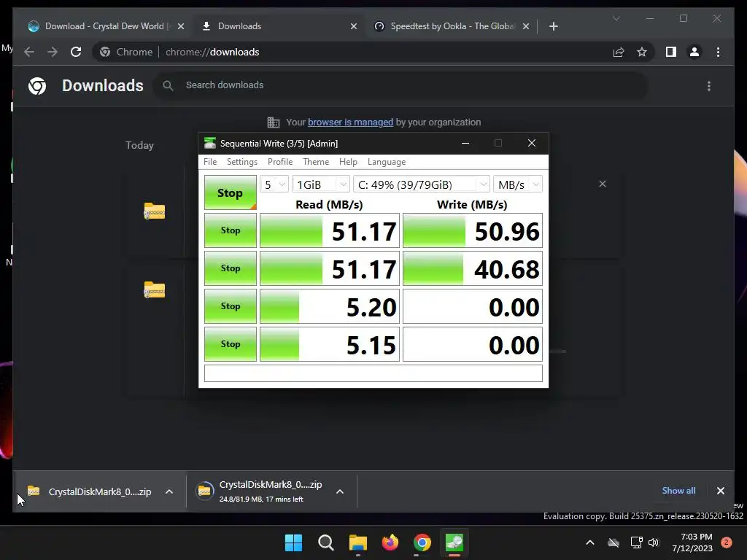747x560 pixels.
Task: Open Downloads page more actions menu
Action: [709, 86]
